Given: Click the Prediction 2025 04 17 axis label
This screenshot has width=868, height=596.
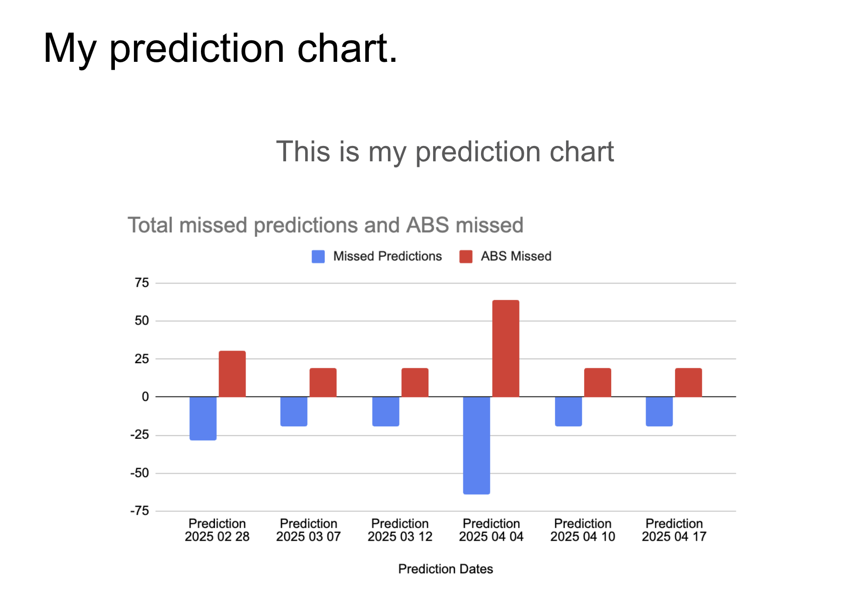Looking at the screenshot, I should (674, 530).
